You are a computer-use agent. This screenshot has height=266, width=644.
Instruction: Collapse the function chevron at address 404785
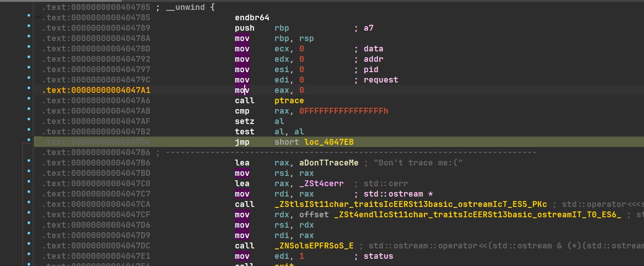click(x=37, y=18)
